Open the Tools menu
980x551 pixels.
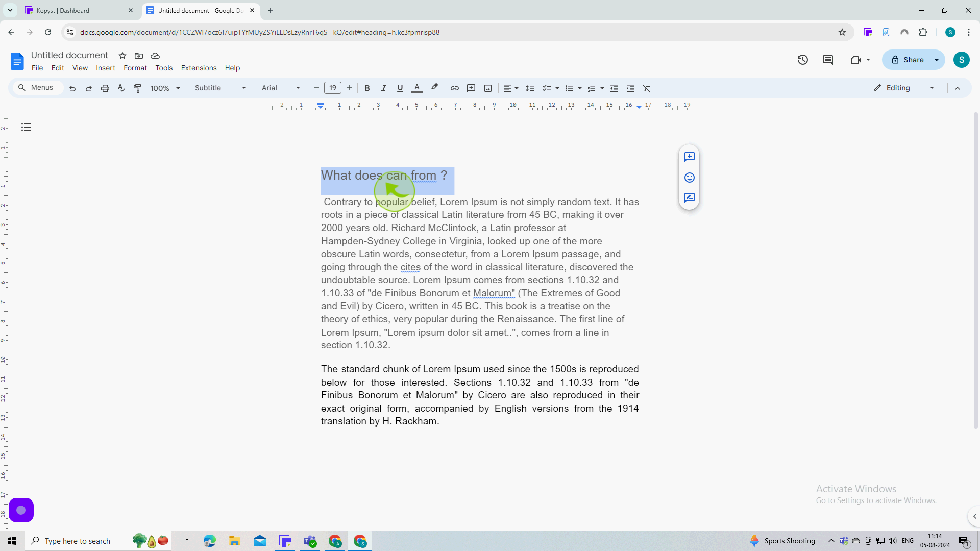pyautogui.click(x=163, y=67)
